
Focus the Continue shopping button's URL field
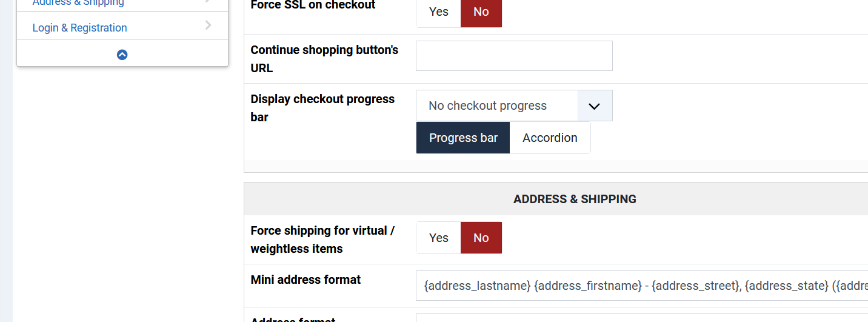coord(514,56)
